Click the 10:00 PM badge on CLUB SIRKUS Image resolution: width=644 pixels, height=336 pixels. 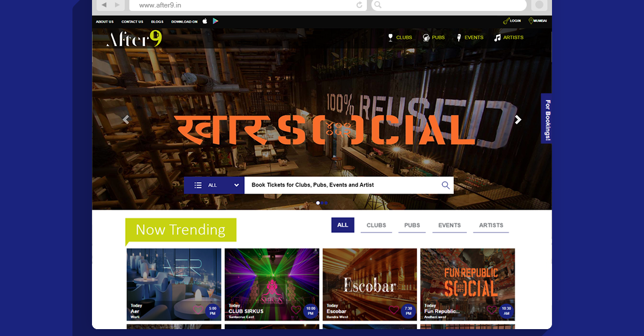point(310,311)
